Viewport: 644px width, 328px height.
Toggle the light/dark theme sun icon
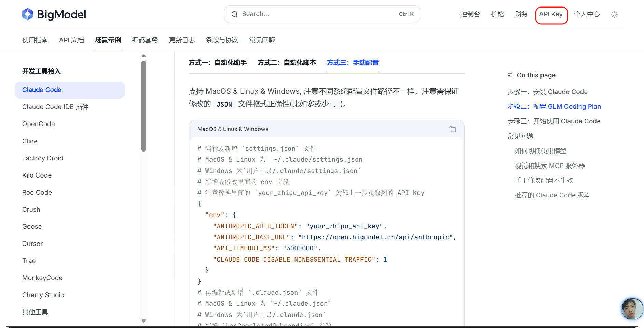coord(614,14)
